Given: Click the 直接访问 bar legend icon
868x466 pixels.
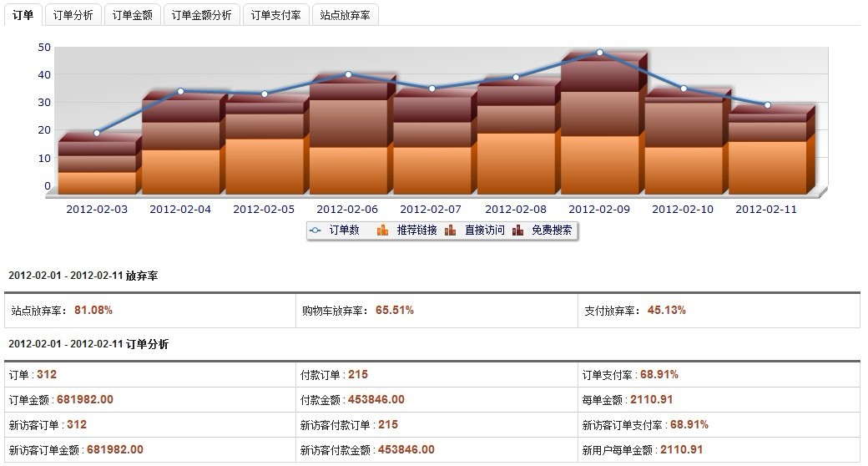Looking at the screenshot, I should tap(451, 230).
